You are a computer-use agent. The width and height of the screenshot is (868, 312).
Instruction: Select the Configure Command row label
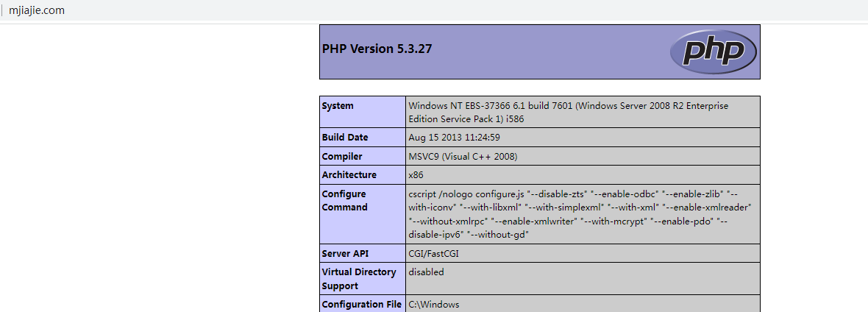(x=344, y=201)
